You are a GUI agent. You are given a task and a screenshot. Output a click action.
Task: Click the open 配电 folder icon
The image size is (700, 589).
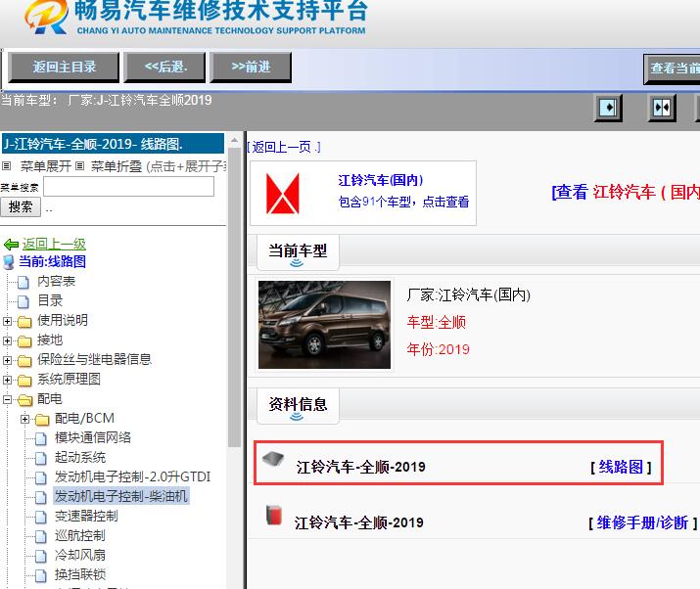(x=25, y=400)
